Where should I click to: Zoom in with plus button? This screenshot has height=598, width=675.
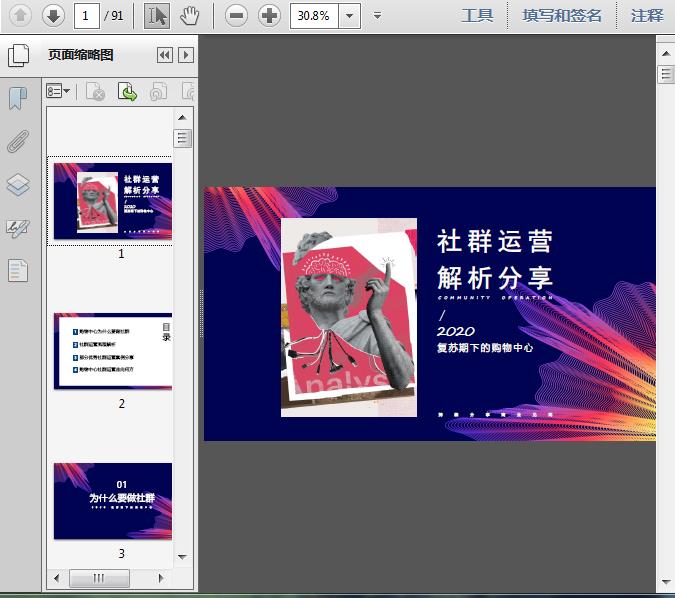[x=269, y=16]
